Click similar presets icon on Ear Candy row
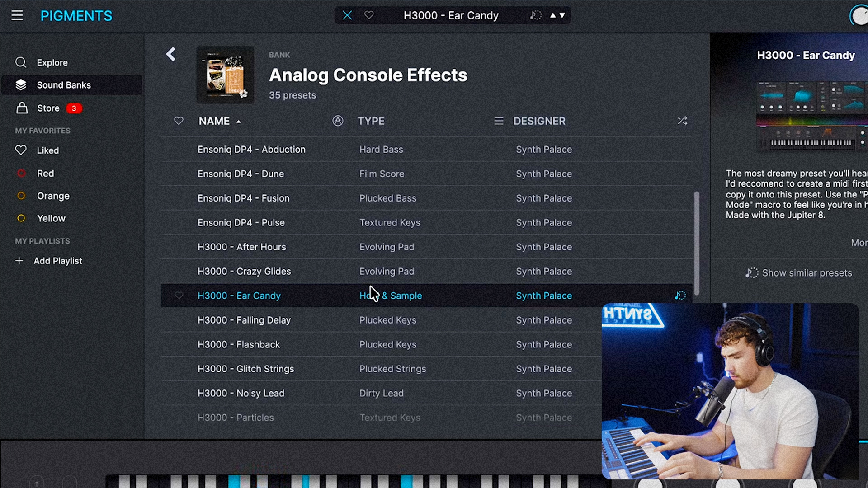The width and height of the screenshot is (868, 488). [x=680, y=296]
